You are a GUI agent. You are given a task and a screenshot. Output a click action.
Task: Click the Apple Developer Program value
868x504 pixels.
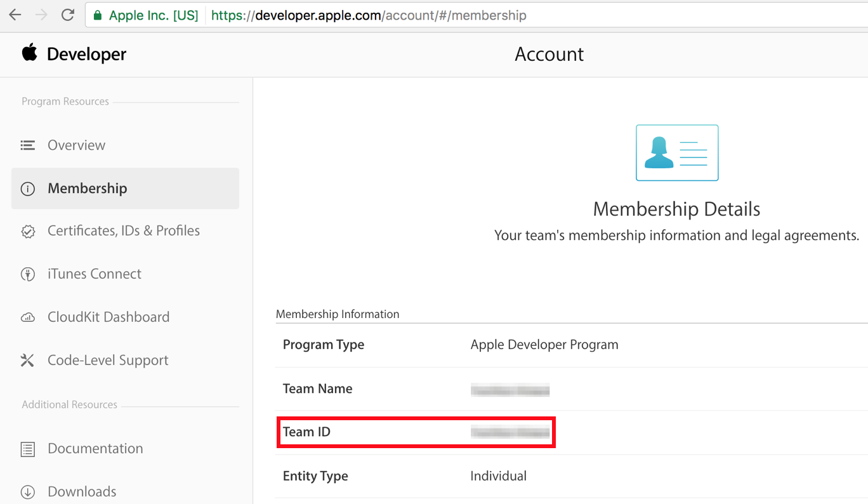(544, 345)
